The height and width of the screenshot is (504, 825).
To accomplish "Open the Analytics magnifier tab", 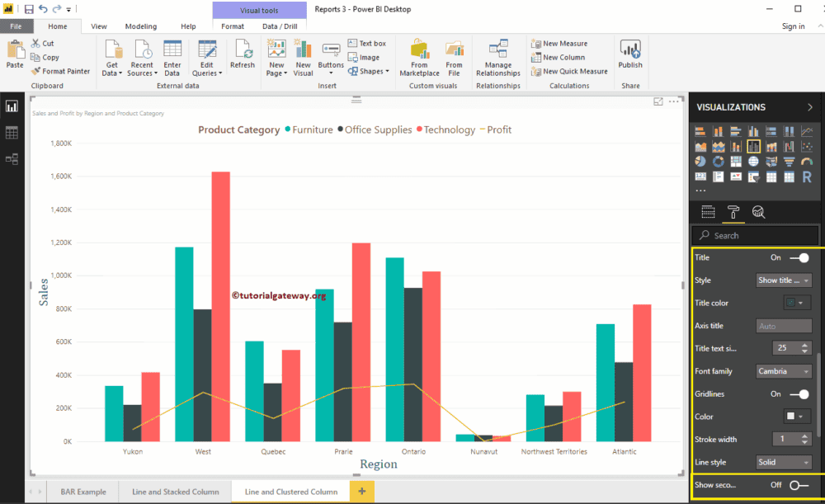I will [x=758, y=212].
